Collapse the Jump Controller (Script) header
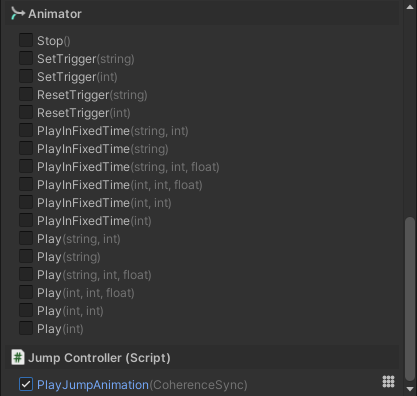The height and width of the screenshot is (396, 417). [x=202, y=357]
